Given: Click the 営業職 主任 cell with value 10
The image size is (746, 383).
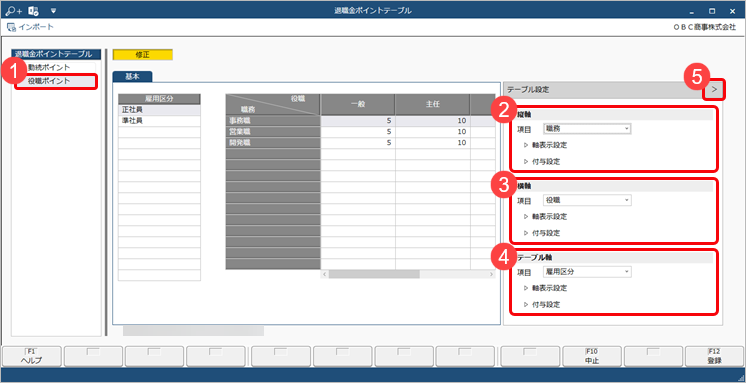Looking at the screenshot, I should coord(433,132).
